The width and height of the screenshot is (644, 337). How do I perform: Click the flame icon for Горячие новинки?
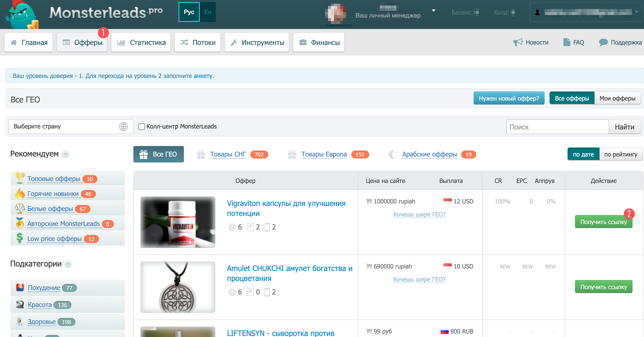point(19,193)
